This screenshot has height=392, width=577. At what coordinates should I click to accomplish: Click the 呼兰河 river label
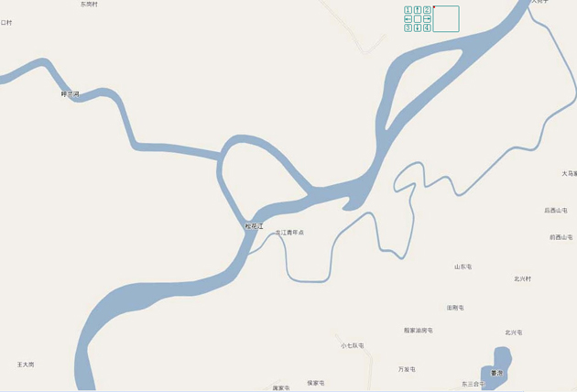tap(70, 94)
